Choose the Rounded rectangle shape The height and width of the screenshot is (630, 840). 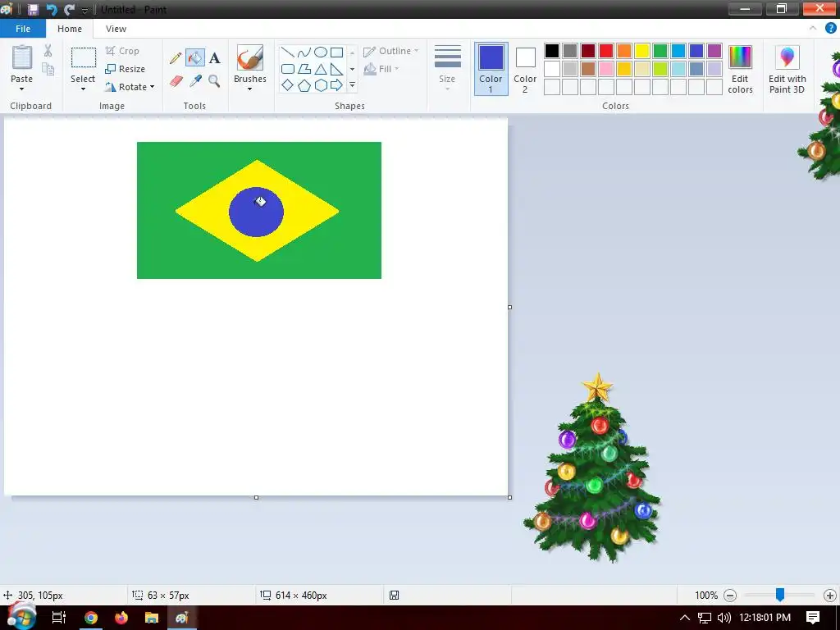tap(288, 69)
